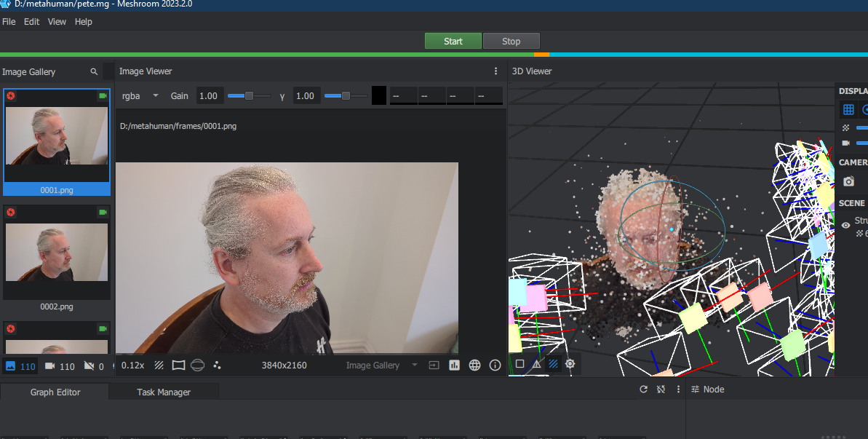Click the camera scale icon in Display panel
This screenshot has height=439, width=868.
846,143
